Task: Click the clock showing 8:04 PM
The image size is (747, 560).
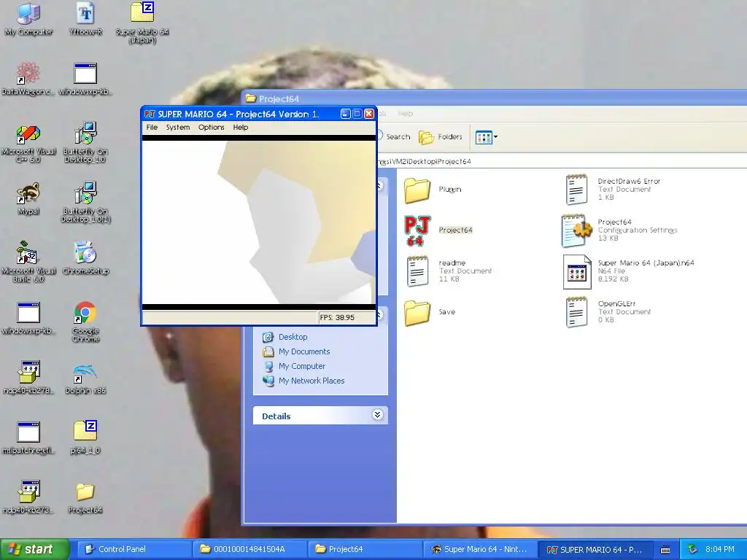Action: [719, 550]
